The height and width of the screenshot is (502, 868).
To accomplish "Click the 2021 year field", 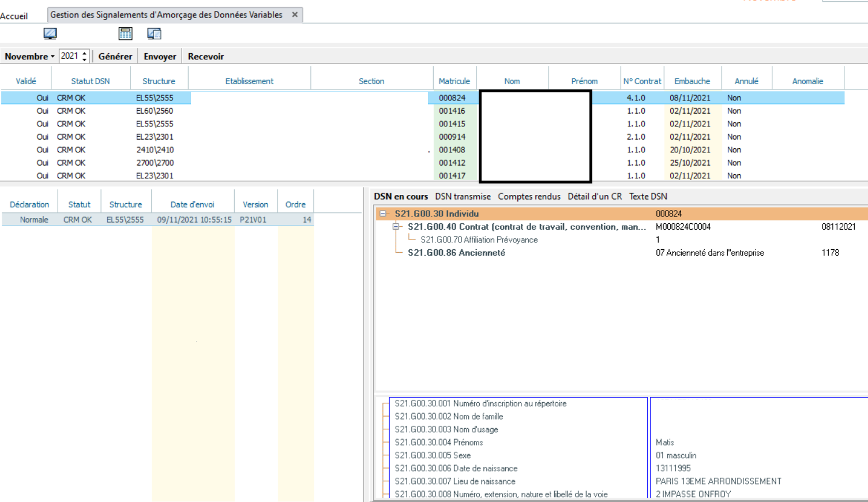I will point(70,56).
